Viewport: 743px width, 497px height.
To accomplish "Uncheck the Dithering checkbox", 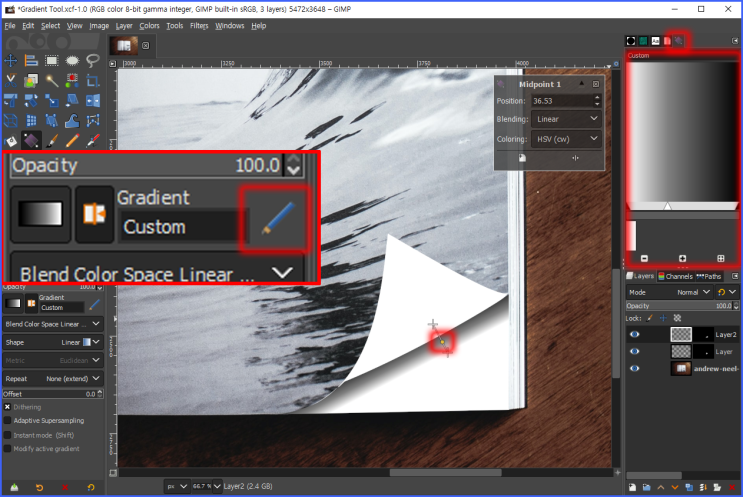I will click(8, 407).
